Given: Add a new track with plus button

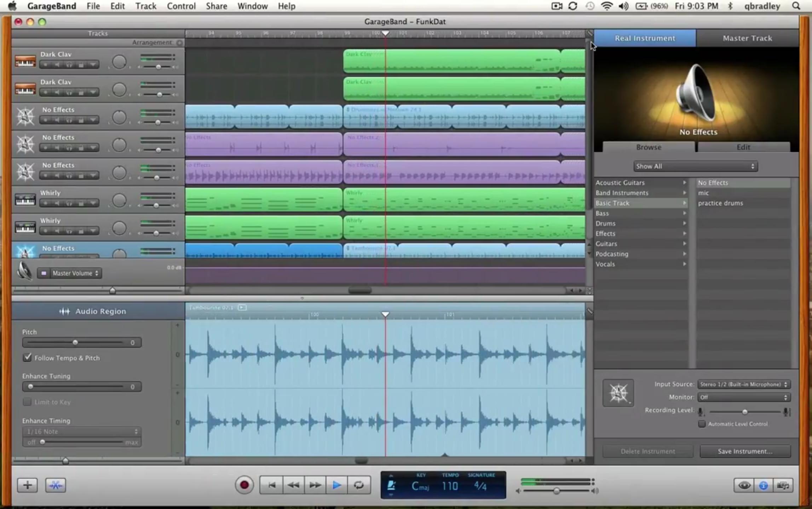Looking at the screenshot, I should pos(27,485).
